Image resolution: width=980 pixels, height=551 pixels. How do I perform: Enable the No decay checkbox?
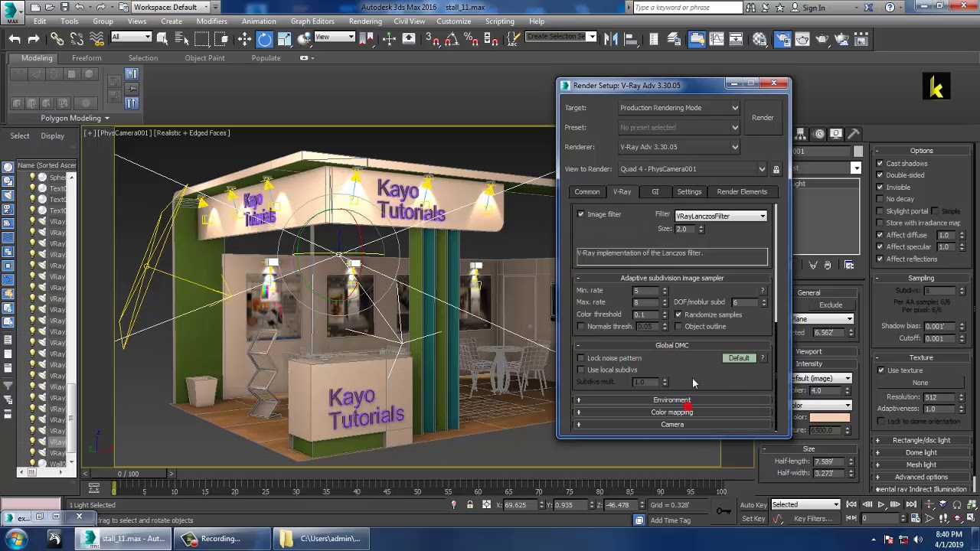(880, 199)
